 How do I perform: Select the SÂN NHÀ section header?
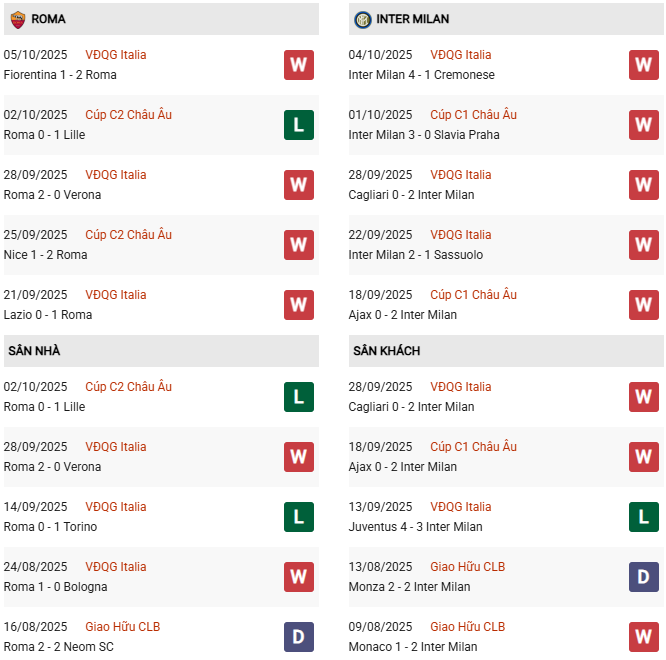[34, 351]
